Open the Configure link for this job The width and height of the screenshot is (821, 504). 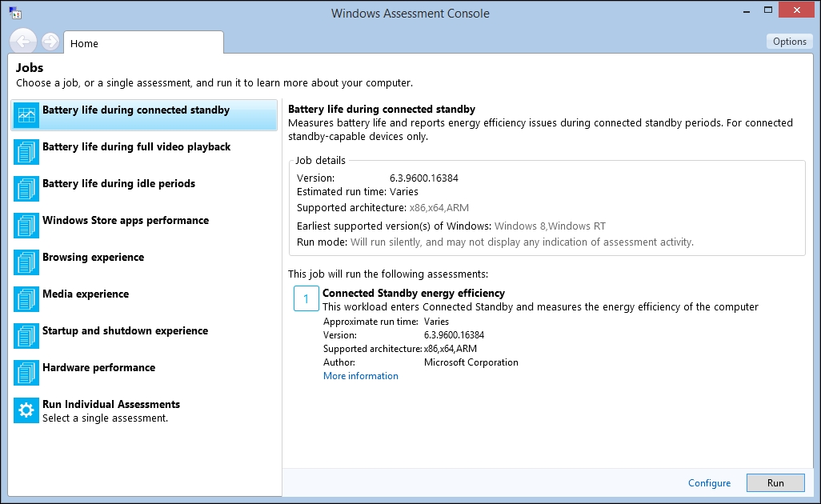point(709,482)
